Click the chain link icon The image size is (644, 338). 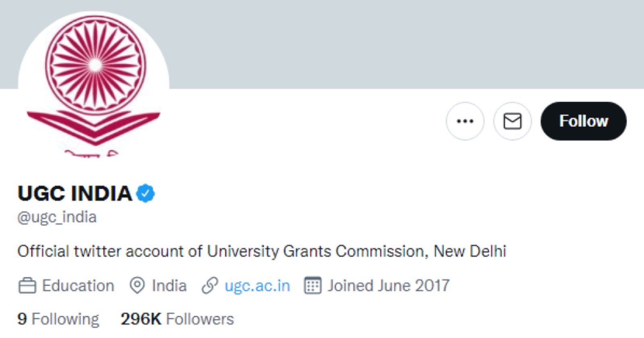pos(210,286)
